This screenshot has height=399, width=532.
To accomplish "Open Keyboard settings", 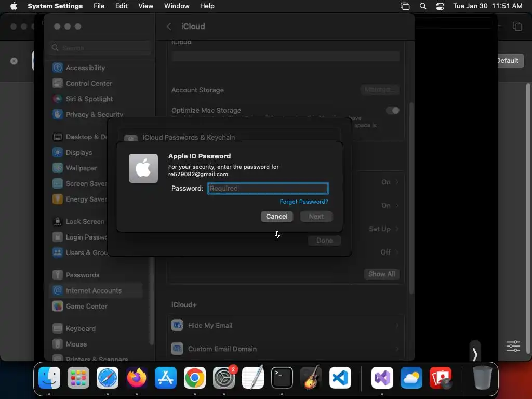I will 97,328.
